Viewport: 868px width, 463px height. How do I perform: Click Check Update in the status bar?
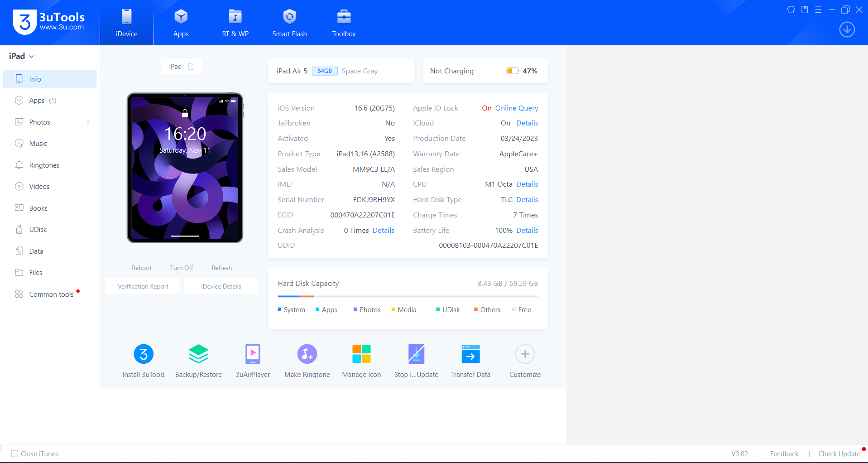coord(839,454)
